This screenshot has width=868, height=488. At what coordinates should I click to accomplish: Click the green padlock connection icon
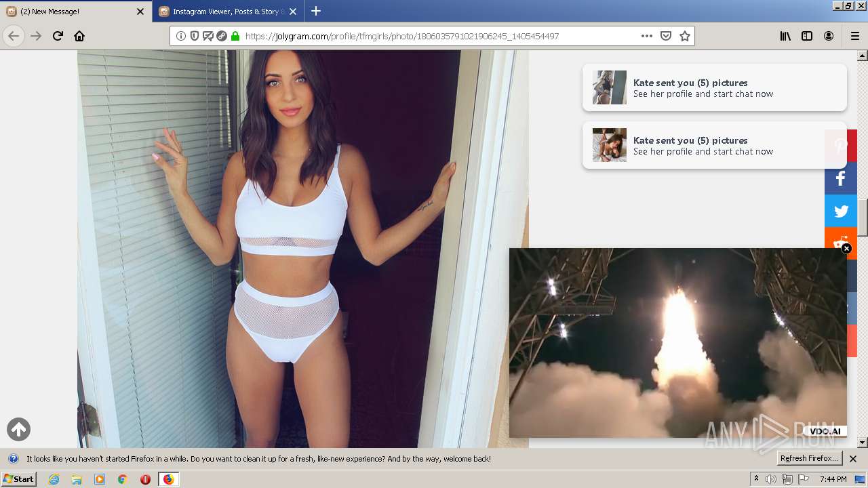pos(235,36)
